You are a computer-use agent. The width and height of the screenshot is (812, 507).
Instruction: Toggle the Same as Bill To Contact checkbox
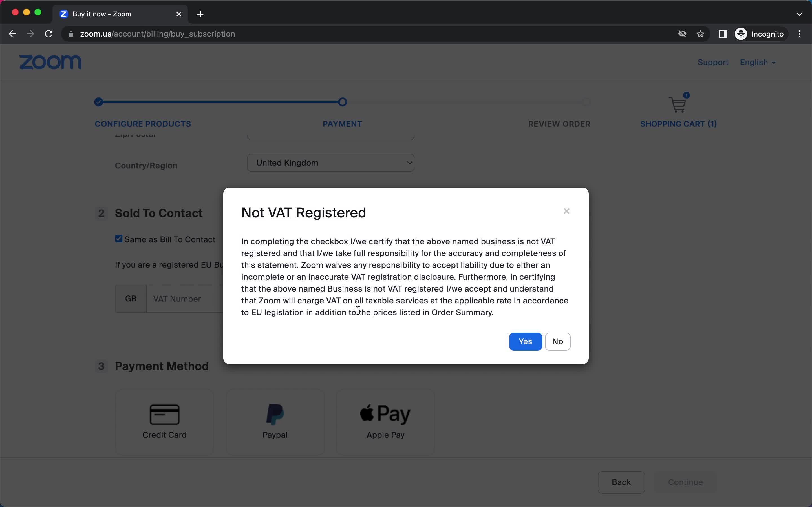pyautogui.click(x=119, y=238)
